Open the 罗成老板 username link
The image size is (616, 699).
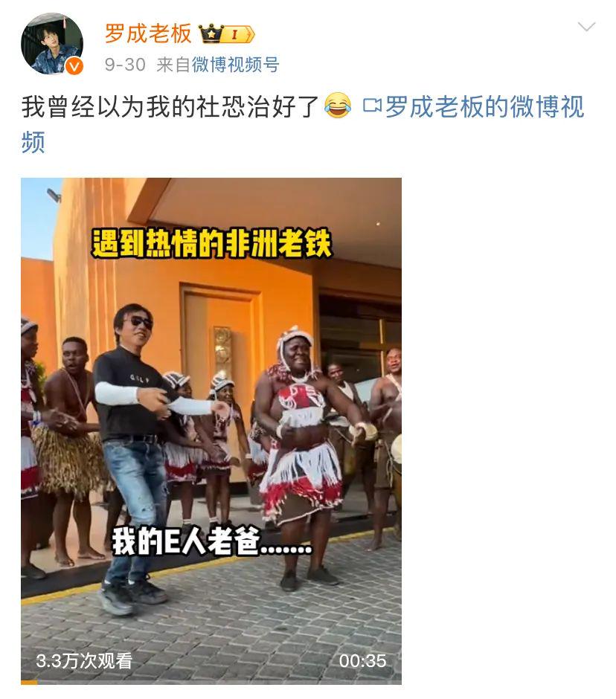[148, 33]
